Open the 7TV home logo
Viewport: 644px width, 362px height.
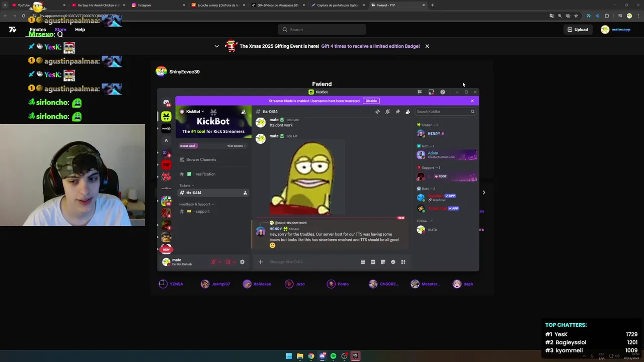[13, 30]
